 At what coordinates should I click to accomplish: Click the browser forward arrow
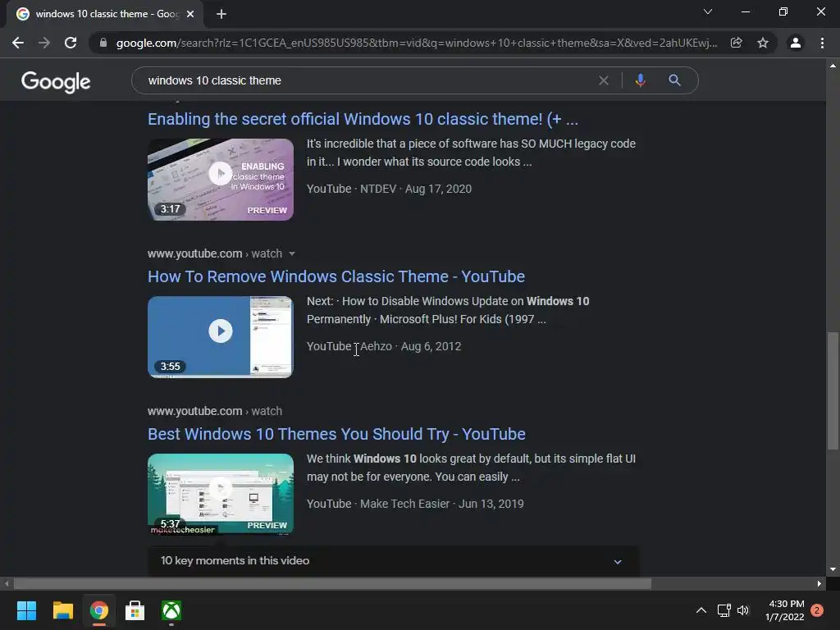[x=44, y=43]
